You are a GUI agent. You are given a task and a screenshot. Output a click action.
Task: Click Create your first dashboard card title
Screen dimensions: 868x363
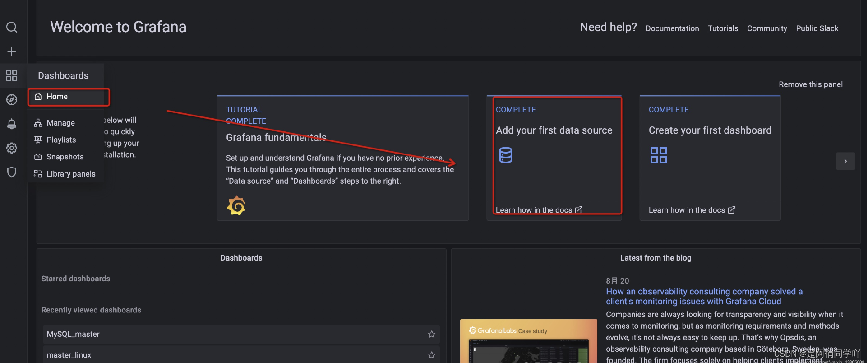click(710, 130)
